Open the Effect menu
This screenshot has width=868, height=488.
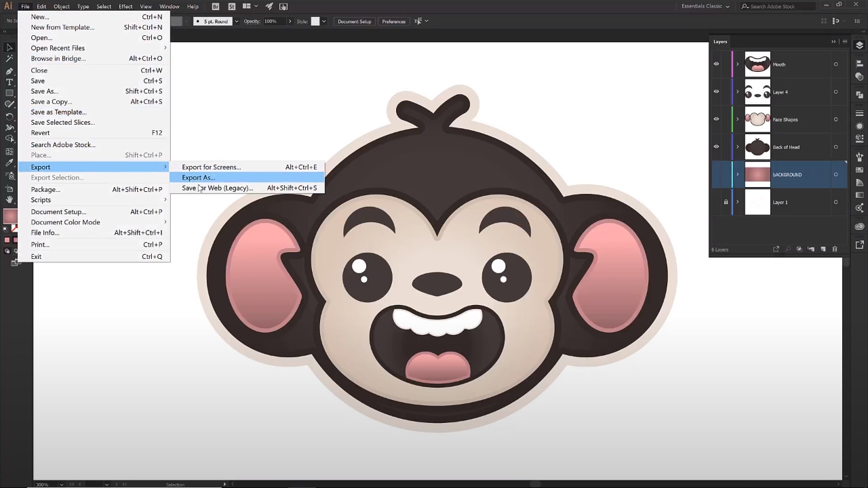click(125, 7)
